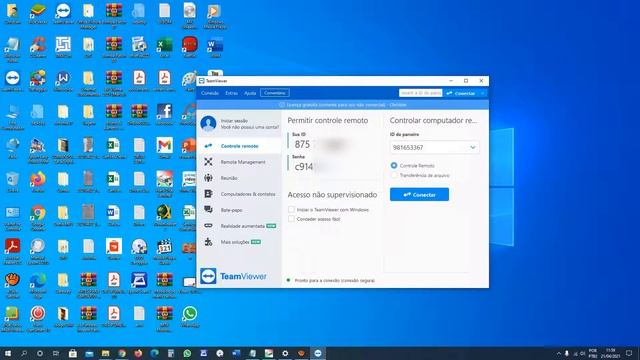Click the free license notice banner

[342, 105]
